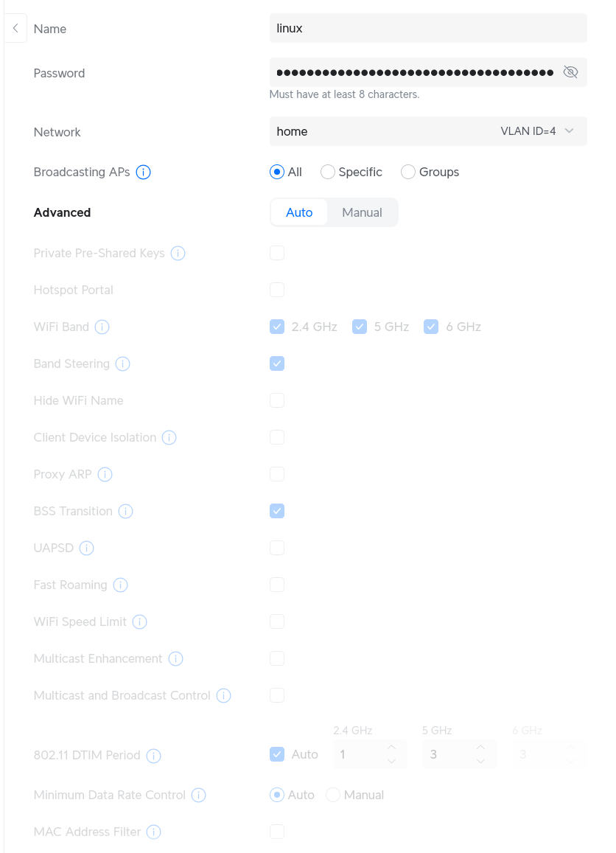
Task: Uncheck the 6 GHz WiFi band
Action: [x=431, y=326]
